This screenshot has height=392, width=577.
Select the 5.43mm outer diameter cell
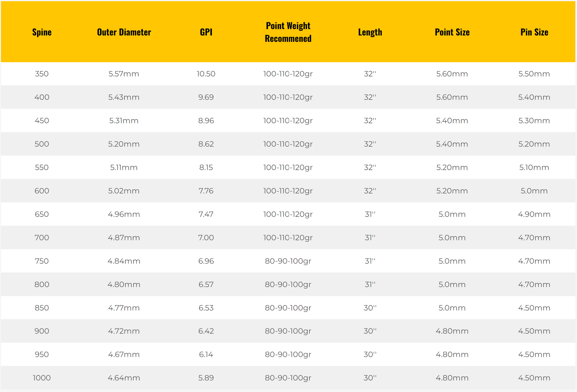coord(124,97)
